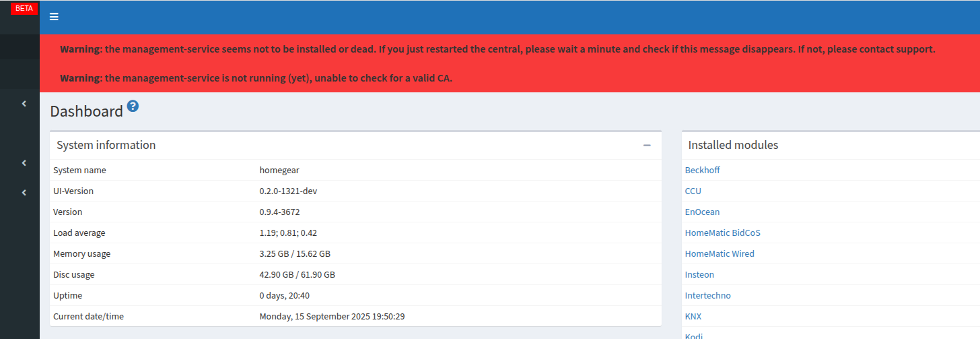
Task: Expand the lowest sidebar chevron
Action: 24,193
